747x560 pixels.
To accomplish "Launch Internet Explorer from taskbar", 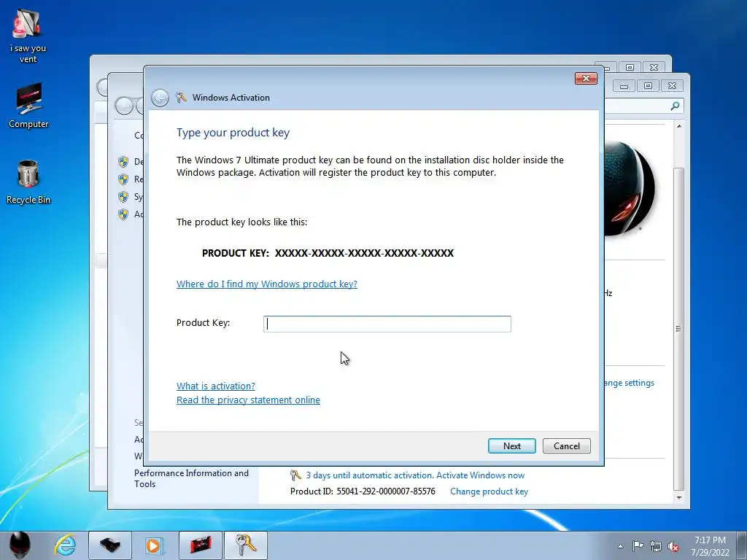I will tap(65, 545).
